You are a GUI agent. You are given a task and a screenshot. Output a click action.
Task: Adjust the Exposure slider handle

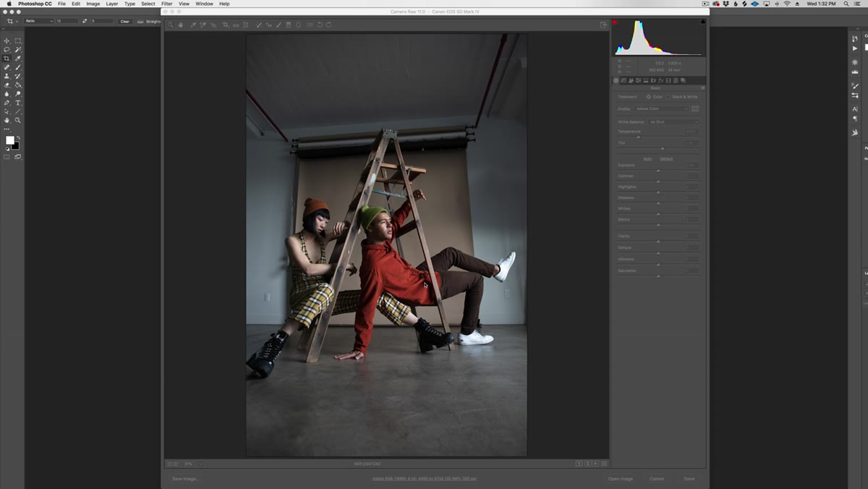pyautogui.click(x=658, y=171)
